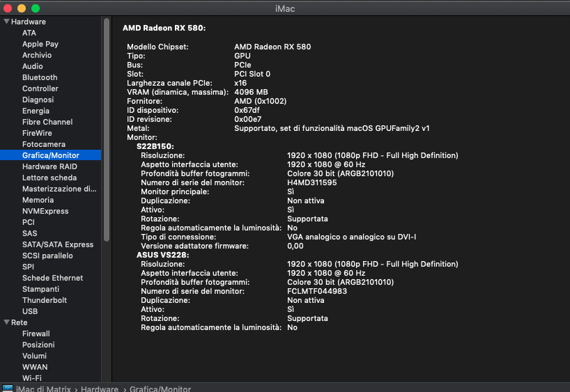Open the SPI entry
Image resolution: width=570 pixels, height=392 pixels.
(x=28, y=267)
